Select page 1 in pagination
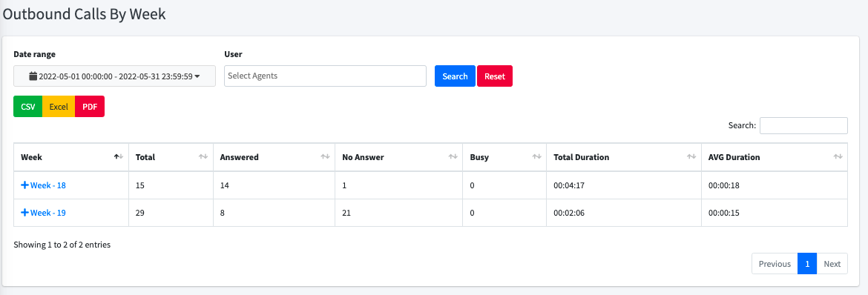Viewport: 868px width, 295px height. pos(807,263)
